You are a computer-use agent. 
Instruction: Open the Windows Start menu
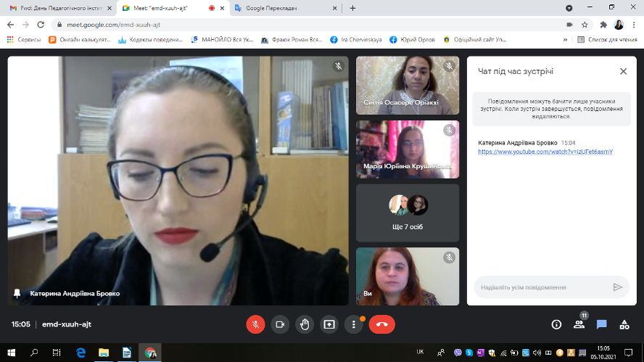12,353
